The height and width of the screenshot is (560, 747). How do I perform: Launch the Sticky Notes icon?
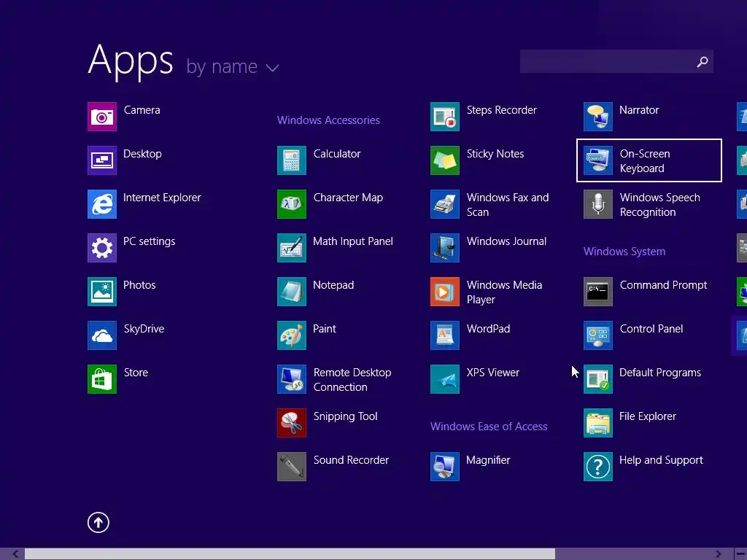(445, 160)
